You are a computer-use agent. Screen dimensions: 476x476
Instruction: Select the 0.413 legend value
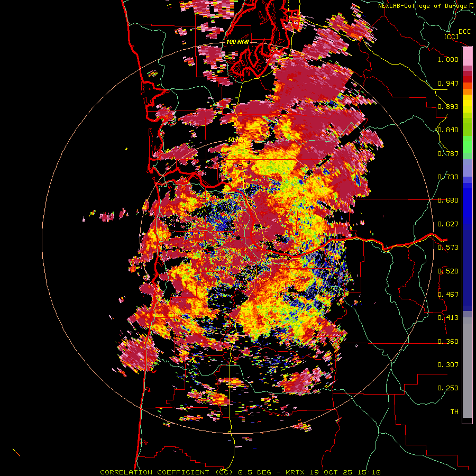click(448, 318)
